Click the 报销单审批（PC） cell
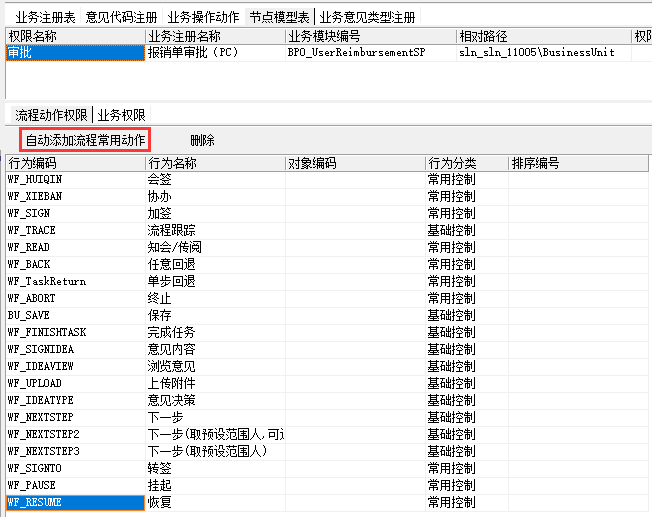 coord(215,52)
